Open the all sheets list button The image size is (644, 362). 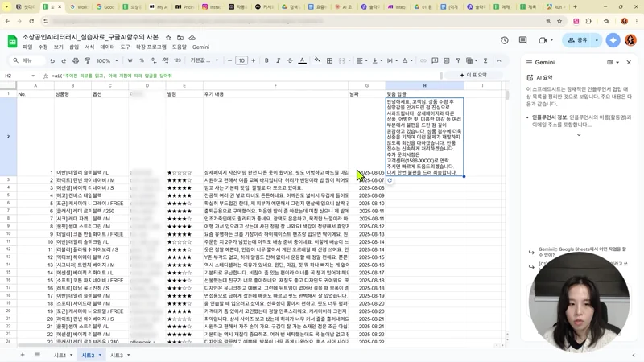tap(37, 355)
